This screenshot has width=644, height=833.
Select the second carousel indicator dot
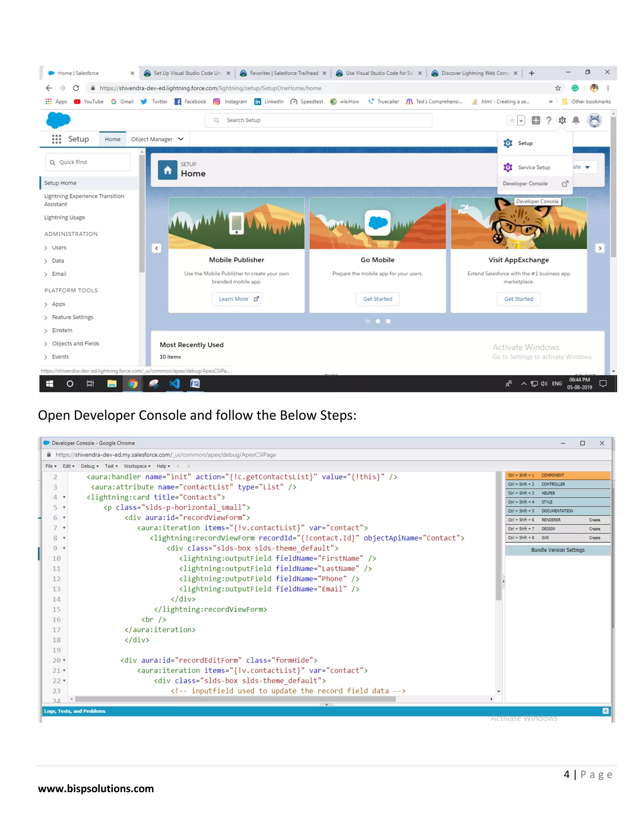pos(378,321)
